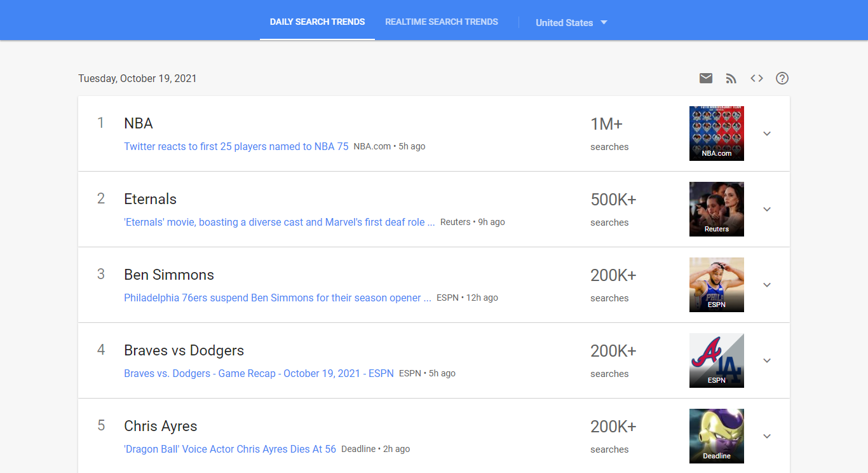The height and width of the screenshot is (473, 868).
Task: Expand the Eternals trend row
Action: pyautogui.click(x=767, y=209)
